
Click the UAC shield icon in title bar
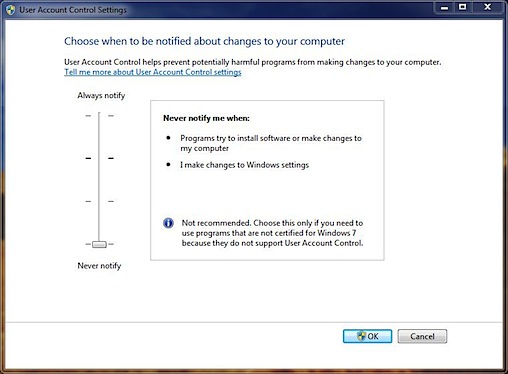[11, 10]
